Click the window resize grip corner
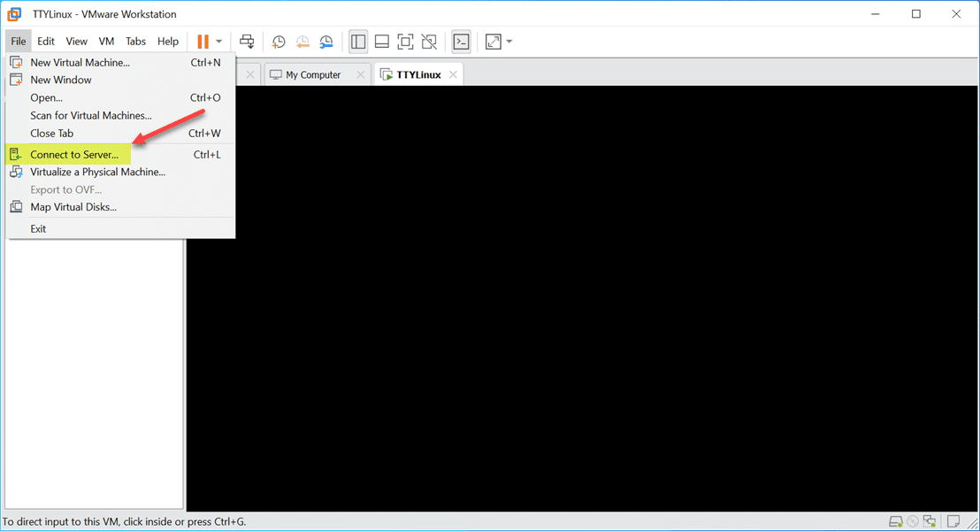Image resolution: width=980 pixels, height=531 pixels. [x=973, y=523]
